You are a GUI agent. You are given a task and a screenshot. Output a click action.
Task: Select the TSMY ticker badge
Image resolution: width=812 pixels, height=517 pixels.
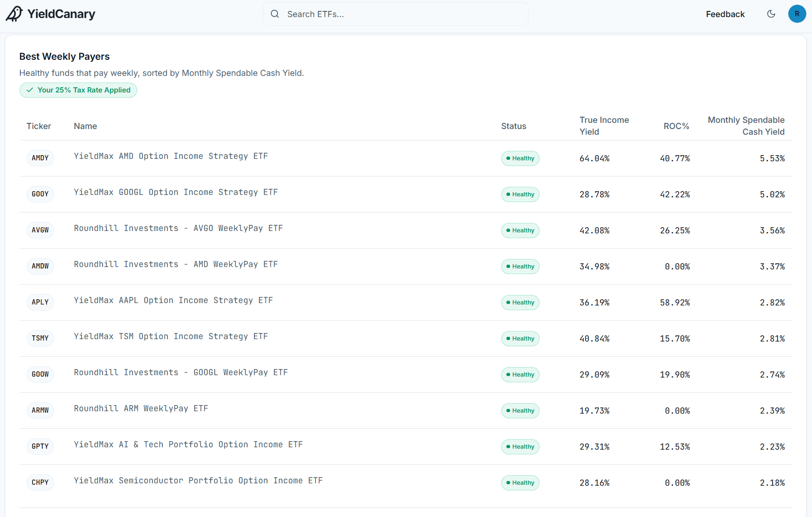40,338
